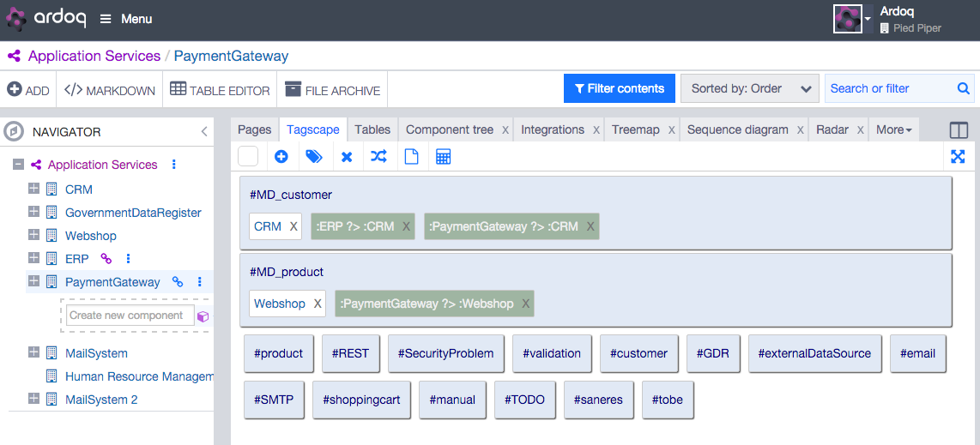Tick the empty checkbox in Tagscape toolbar
The height and width of the screenshot is (445, 980).
pos(248,156)
